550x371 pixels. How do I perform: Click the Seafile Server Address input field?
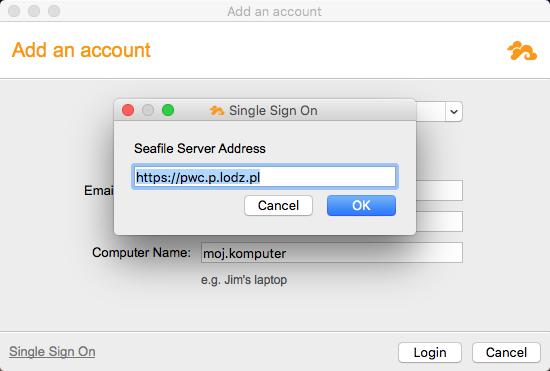point(265,177)
